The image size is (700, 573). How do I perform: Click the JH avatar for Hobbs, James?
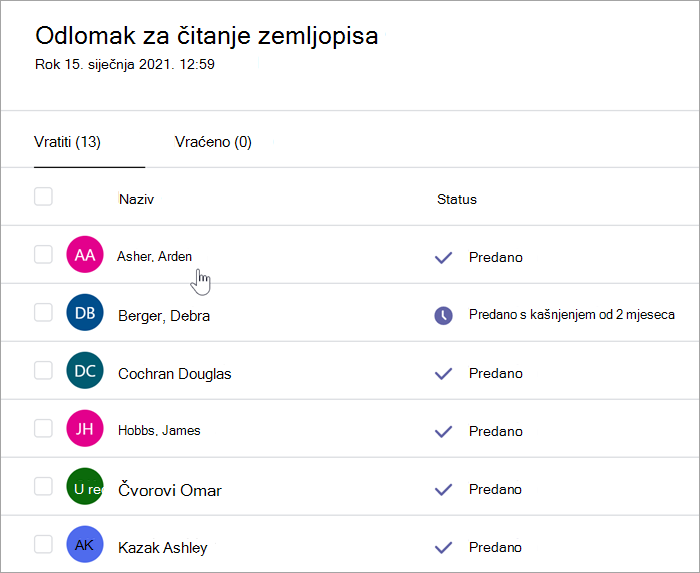tap(85, 428)
